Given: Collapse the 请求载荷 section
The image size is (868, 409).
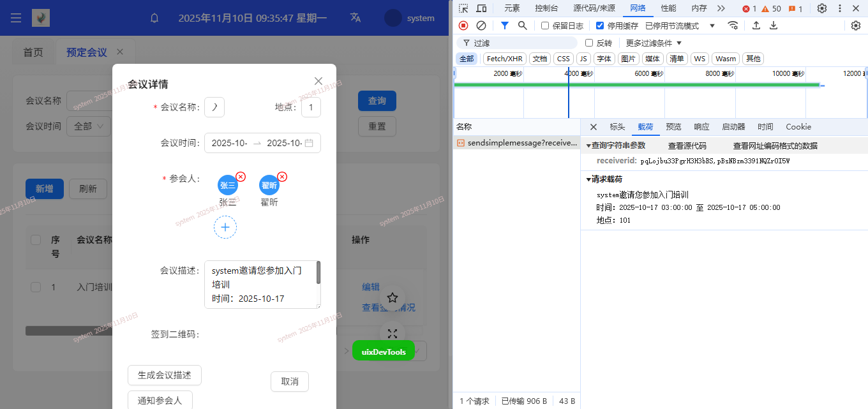Looking at the screenshot, I should point(589,179).
